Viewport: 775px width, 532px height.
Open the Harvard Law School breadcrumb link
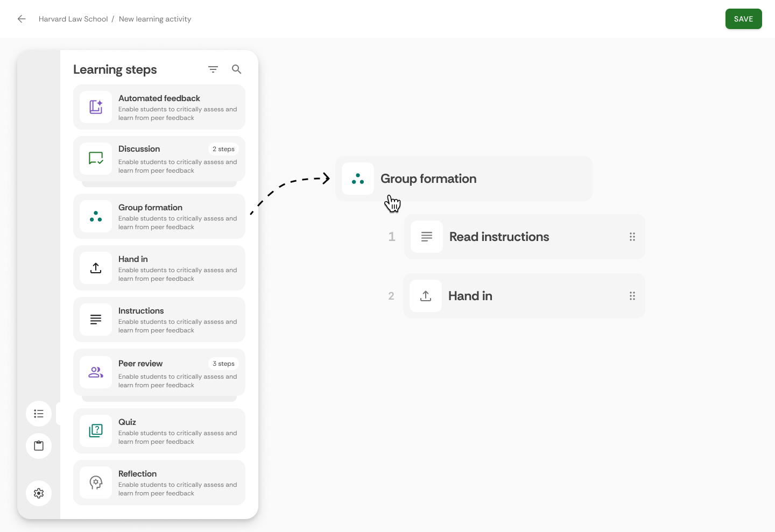pyautogui.click(x=73, y=19)
